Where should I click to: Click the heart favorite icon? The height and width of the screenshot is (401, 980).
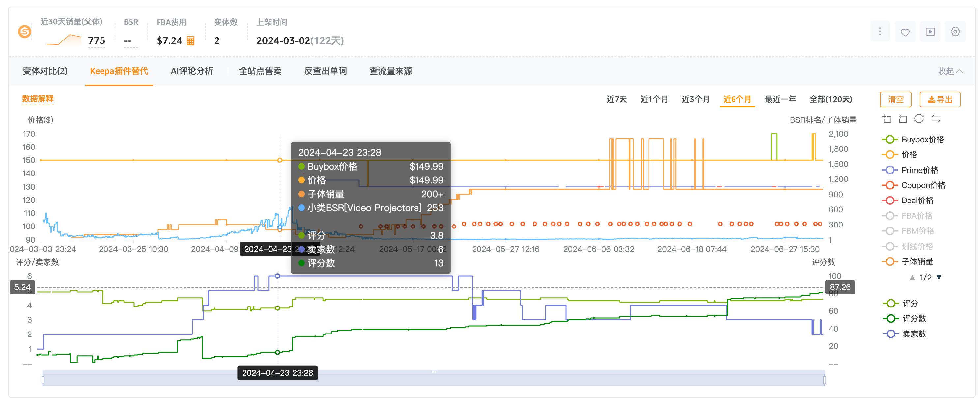(905, 32)
